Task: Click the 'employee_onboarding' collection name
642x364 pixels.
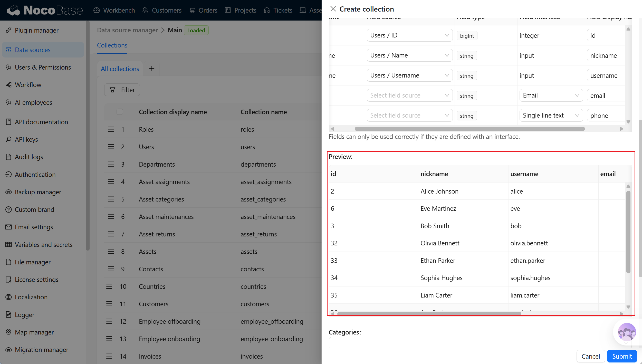Action: coord(272,339)
